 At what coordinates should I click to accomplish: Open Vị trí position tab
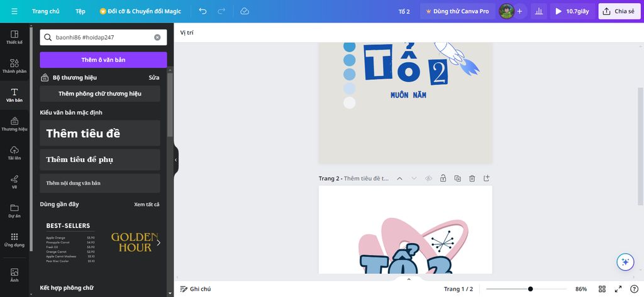coord(187,33)
